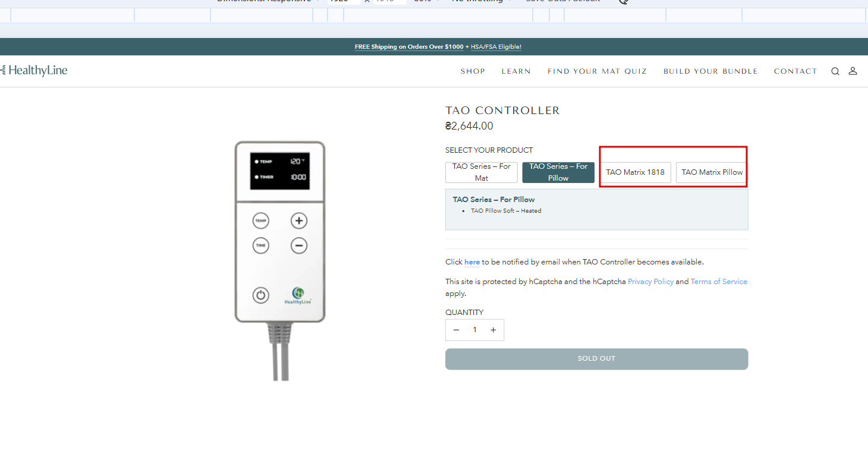Open the Terms of Service link
868x457 pixels.
click(719, 282)
